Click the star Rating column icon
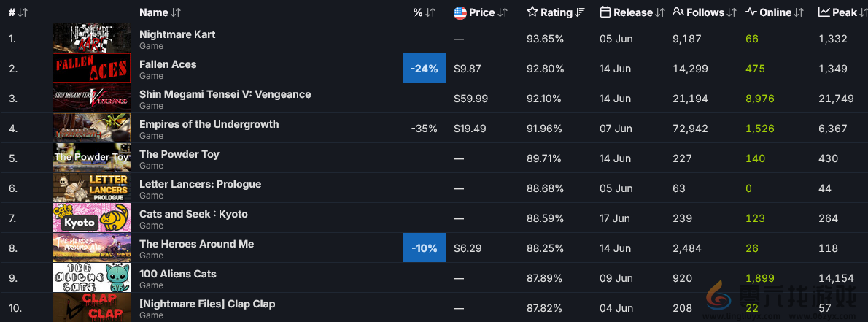The height and width of the screenshot is (322, 868). (532, 12)
